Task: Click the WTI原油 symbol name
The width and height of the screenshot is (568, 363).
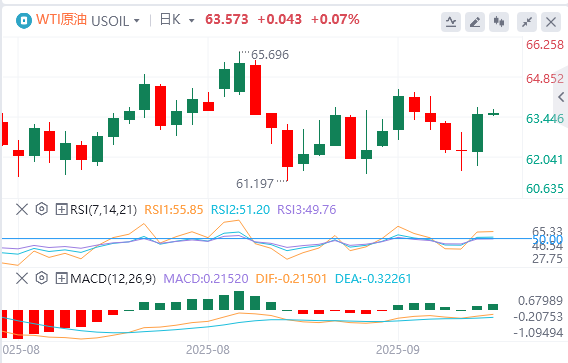Action: click(x=61, y=20)
